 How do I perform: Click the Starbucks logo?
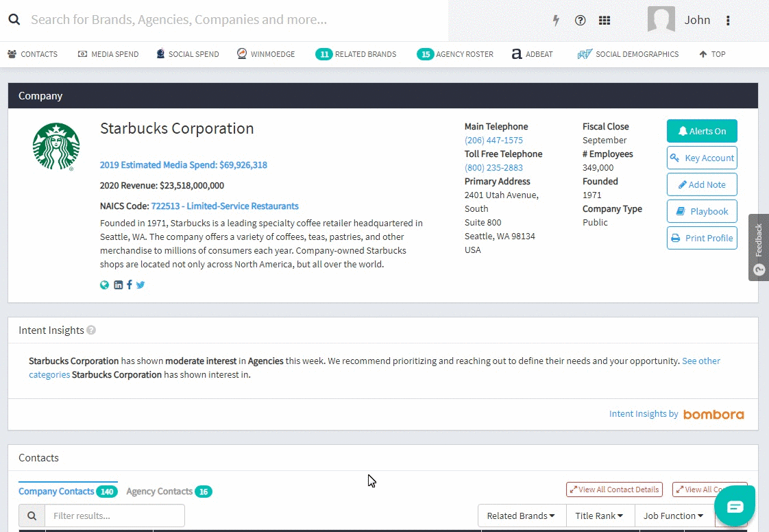[56, 146]
